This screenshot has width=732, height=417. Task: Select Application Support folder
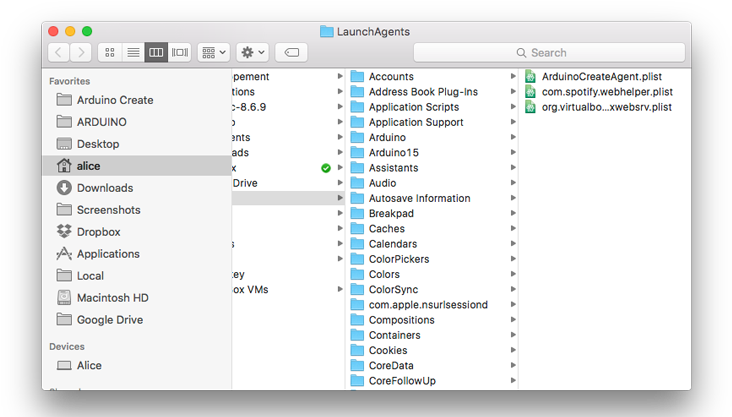432,122
